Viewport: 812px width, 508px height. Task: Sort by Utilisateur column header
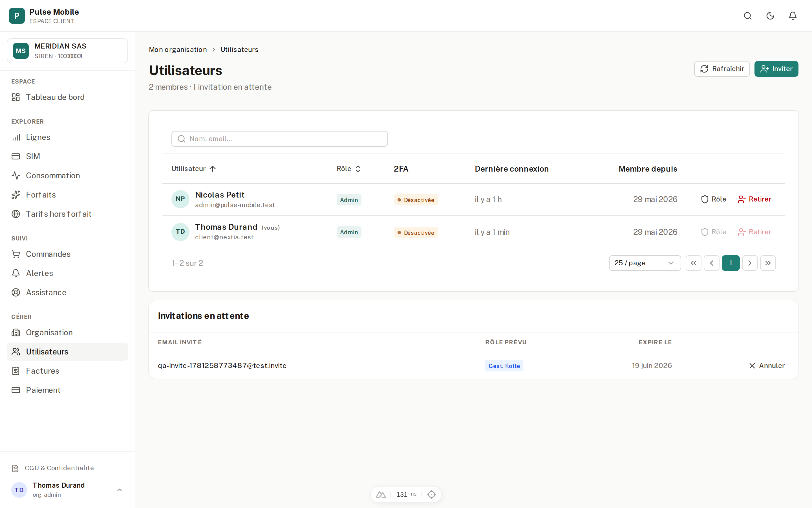click(194, 169)
